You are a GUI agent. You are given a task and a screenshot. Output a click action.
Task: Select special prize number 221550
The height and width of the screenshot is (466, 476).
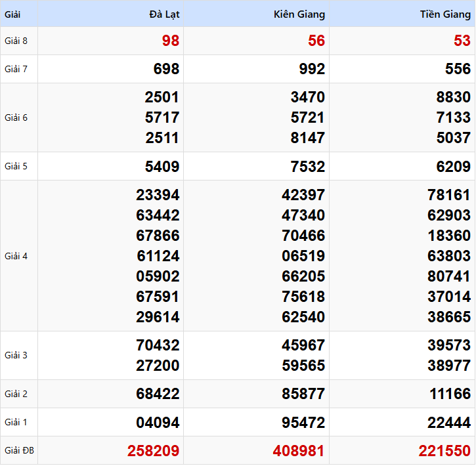444,450
